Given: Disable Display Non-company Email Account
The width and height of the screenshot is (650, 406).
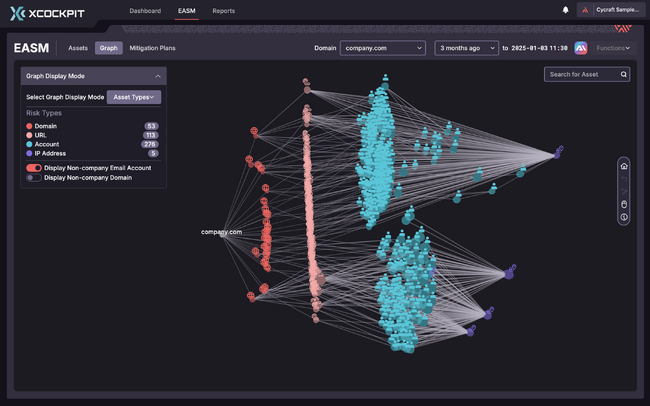Looking at the screenshot, I should (x=34, y=168).
